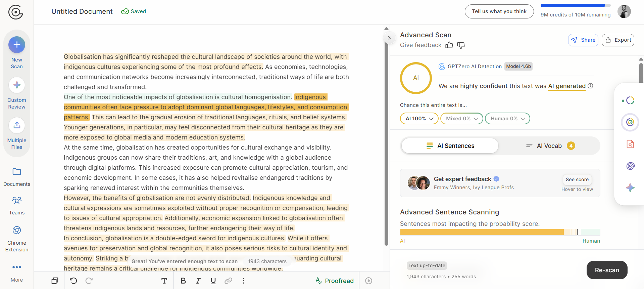
Task: Click the highlighted sentence starting 'Indigenous communities often'
Action: [x=206, y=107]
